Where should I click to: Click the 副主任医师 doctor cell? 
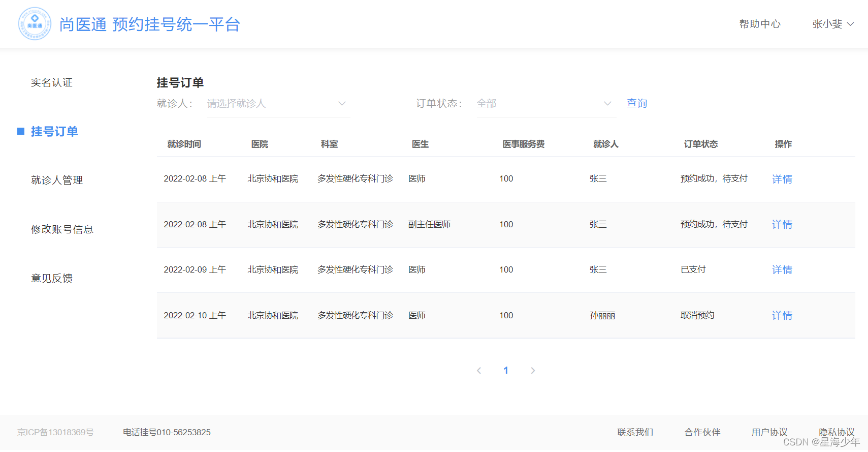point(430,224)
